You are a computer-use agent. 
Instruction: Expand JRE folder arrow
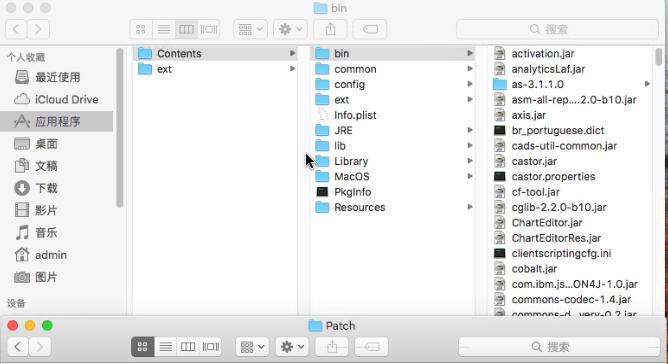click(x=470, y=130)
